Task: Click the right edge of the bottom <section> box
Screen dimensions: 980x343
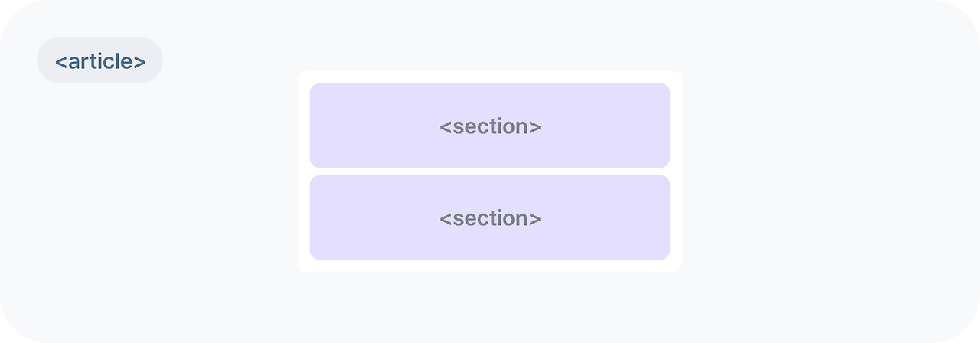Action: click(669, 217)
